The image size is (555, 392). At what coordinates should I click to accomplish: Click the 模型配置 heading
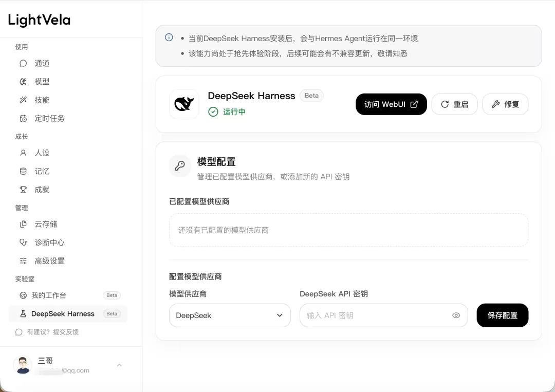tap(216, 162)
